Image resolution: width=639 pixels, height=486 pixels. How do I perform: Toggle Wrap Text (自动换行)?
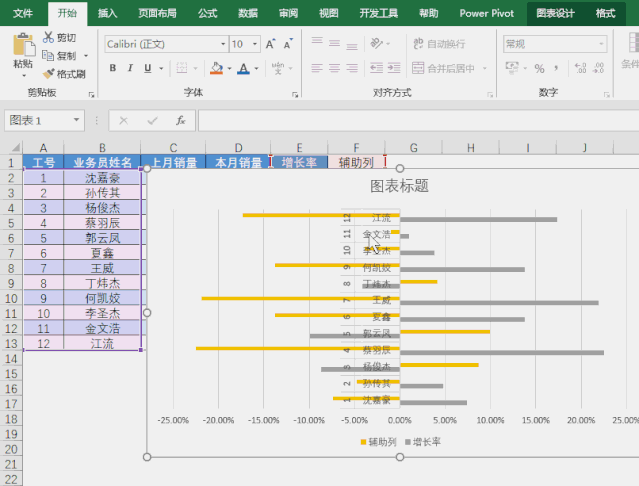pyautogui.click(x=439, y=44)
